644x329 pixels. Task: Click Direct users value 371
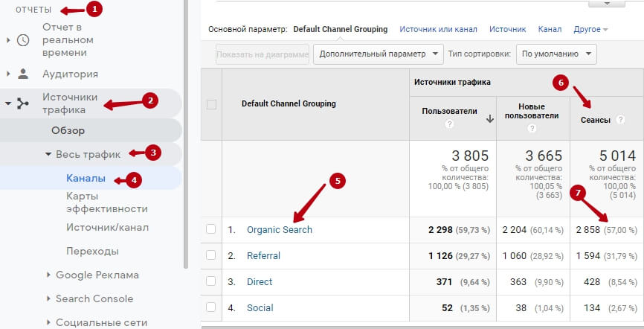(x=444, y=281)
